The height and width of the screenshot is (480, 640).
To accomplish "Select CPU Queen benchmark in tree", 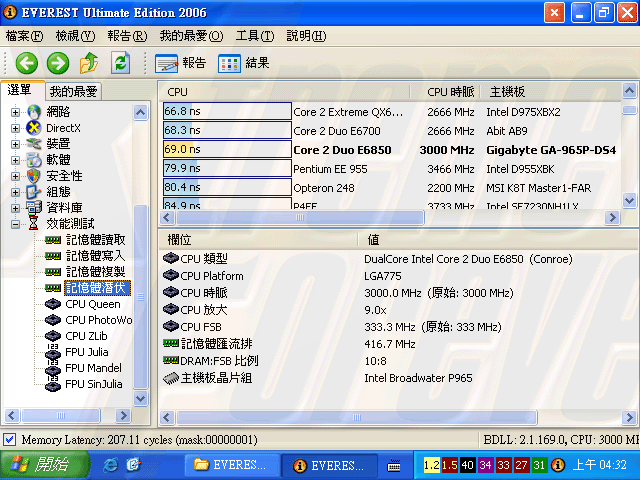I will tap(92, 304).
